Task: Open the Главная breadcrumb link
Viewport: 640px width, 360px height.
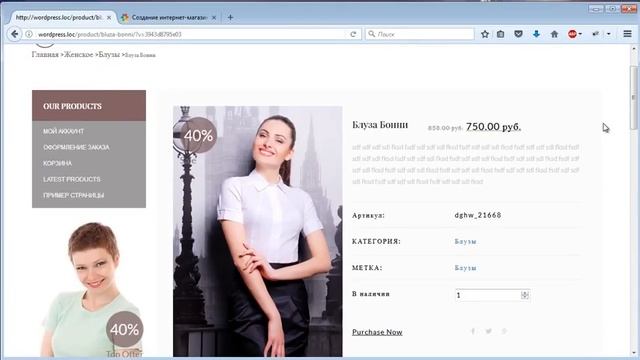Action: [x=45, y=54]
